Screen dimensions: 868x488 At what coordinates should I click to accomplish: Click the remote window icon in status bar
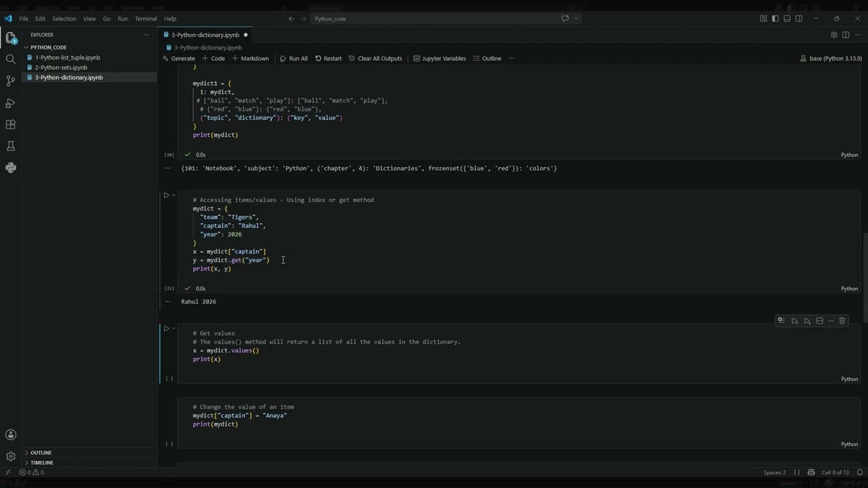click(7, 472)
